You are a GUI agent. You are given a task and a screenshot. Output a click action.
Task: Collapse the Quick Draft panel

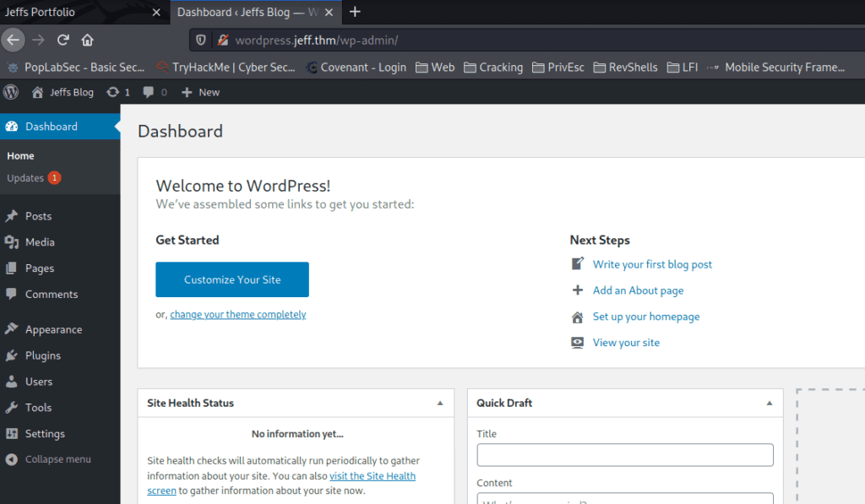pos(769,403)
